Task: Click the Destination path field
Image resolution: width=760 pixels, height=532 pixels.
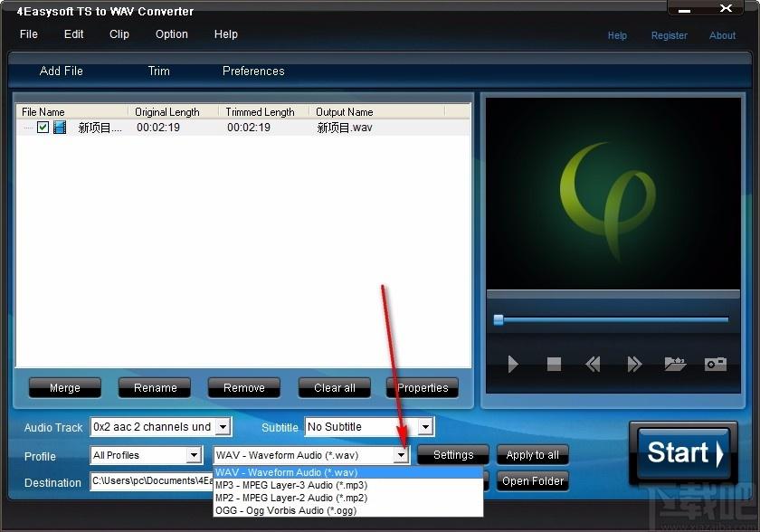Action: point(152,481)
